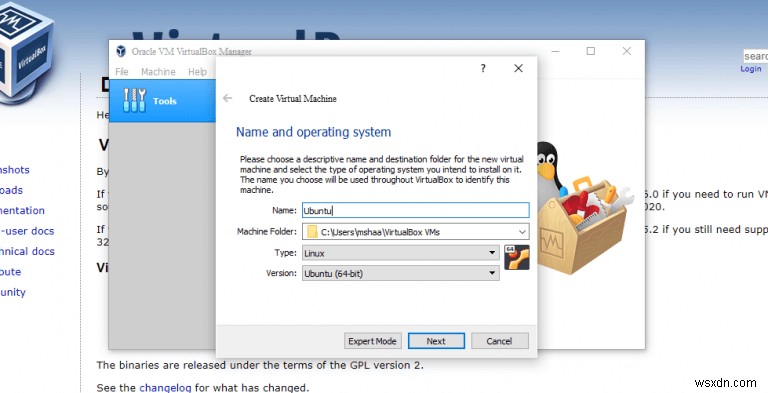Open the Downloads link in the sidebar
768x393 pixels.
(x=11, y=190)
